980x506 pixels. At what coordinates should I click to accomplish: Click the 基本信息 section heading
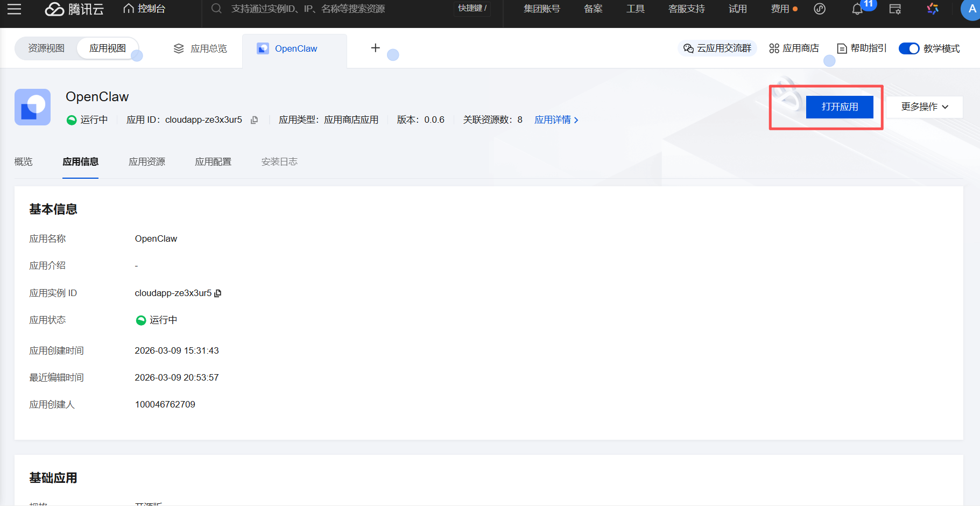point(53,209)
